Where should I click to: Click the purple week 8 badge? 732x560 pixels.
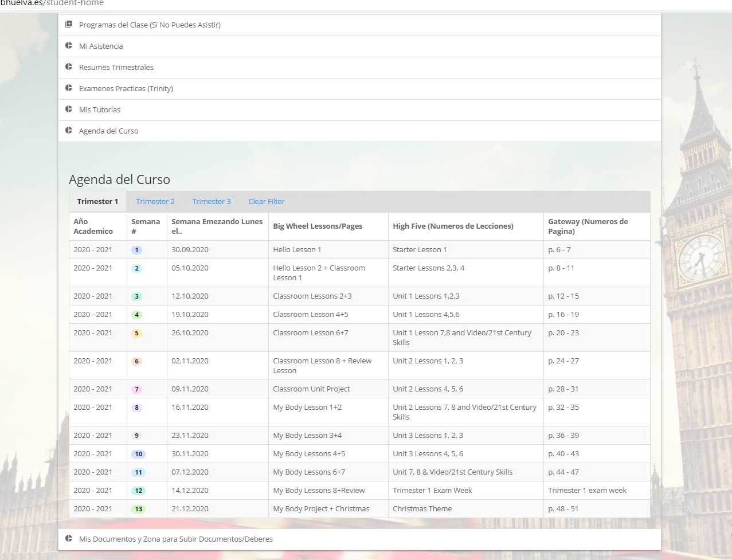(136, 408)
